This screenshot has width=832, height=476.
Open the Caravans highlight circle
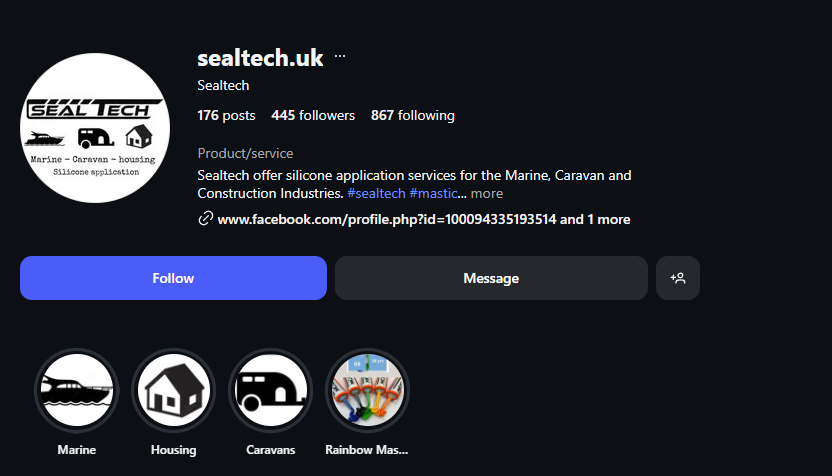click(270, 390)
